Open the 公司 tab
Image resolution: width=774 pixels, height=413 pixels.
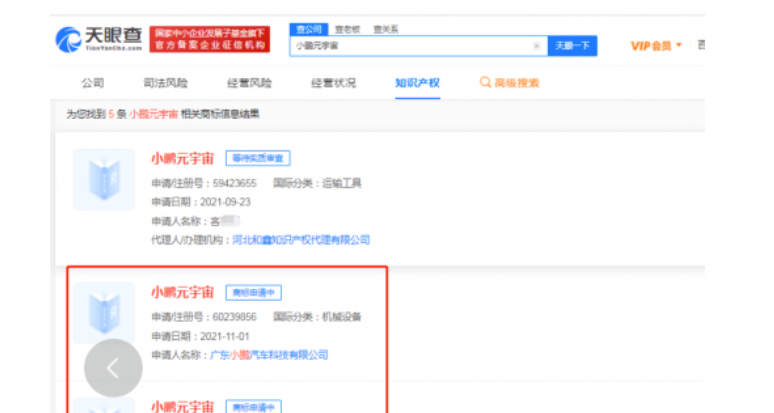click(x=93, y=83)
